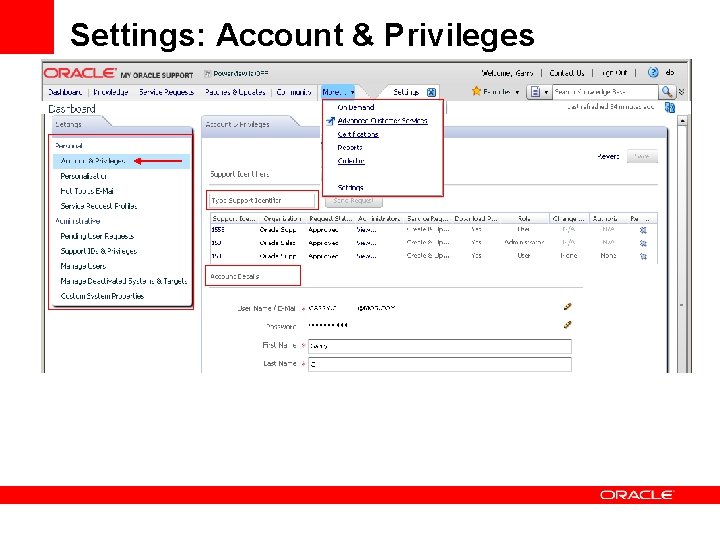Click the remove icon in third Support Identifier row
Screen dimensions: 720x540
pyautogui.click(x=643, y=256)
